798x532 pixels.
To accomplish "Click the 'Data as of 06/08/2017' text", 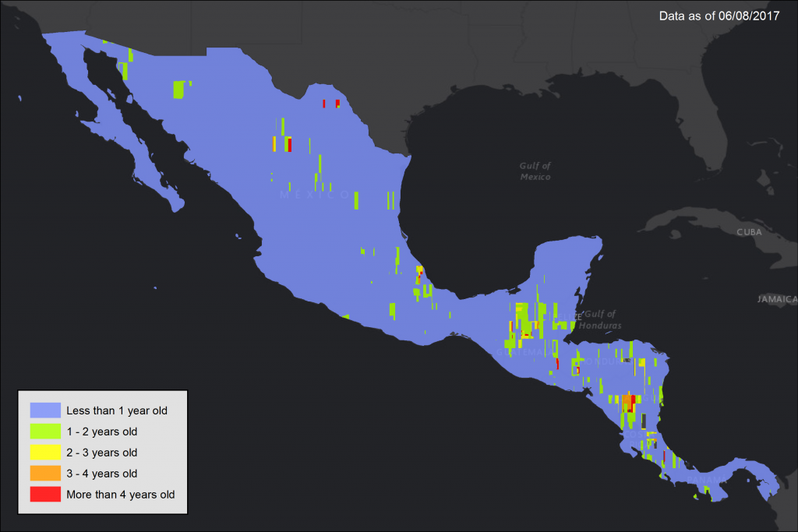I will click(x=719, y=16).
